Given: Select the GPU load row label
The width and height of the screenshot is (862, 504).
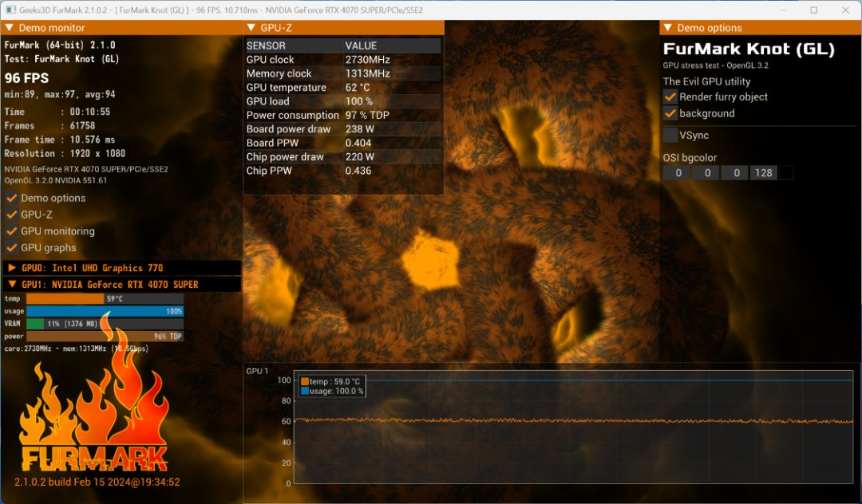Looking at the screenshot, I should (x=267, y=101).
